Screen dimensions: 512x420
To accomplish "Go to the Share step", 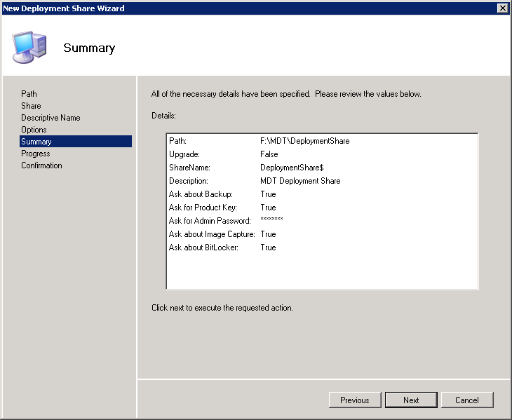I will tap(31, 106).
